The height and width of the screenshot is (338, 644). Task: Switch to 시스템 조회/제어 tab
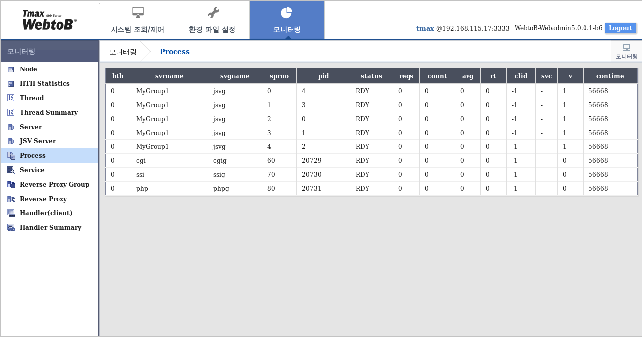(x=137, y=20)
